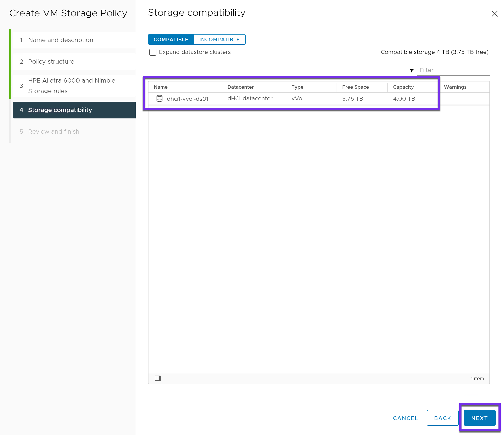
Task: Select the COMPATIBLE tab
Action: 171,39
